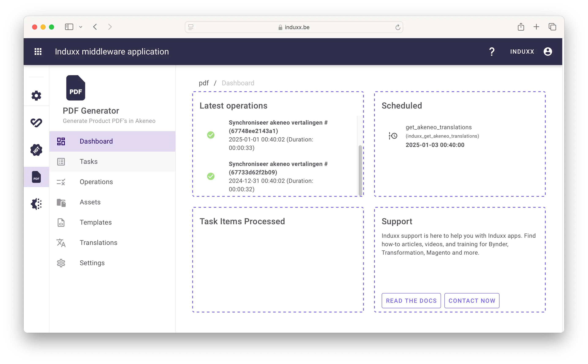588x364 pixels.
Task: Open the half-gear transformation app icon
Action: point(36,204)
